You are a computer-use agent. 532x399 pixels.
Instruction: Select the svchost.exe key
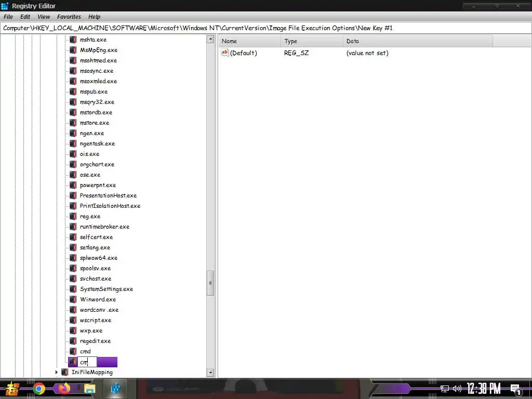pyautogui.click(x=96, y=278)
